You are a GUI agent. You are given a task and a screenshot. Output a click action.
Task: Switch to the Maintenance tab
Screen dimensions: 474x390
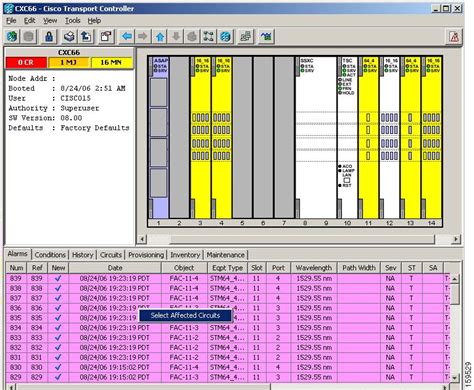click(x=226, y=255)
